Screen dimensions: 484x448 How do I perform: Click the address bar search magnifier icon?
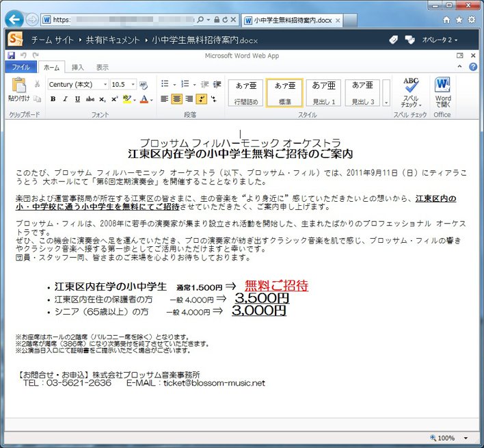200,20
